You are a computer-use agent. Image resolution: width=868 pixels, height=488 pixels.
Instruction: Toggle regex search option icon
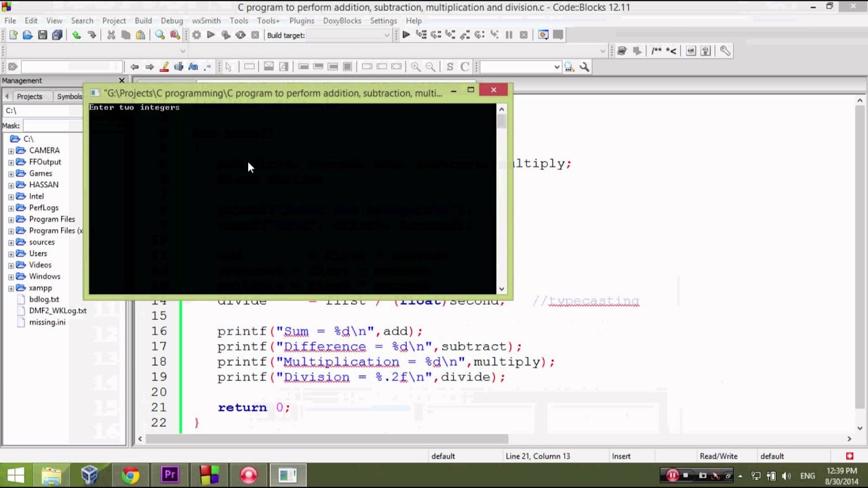(208, 66)
